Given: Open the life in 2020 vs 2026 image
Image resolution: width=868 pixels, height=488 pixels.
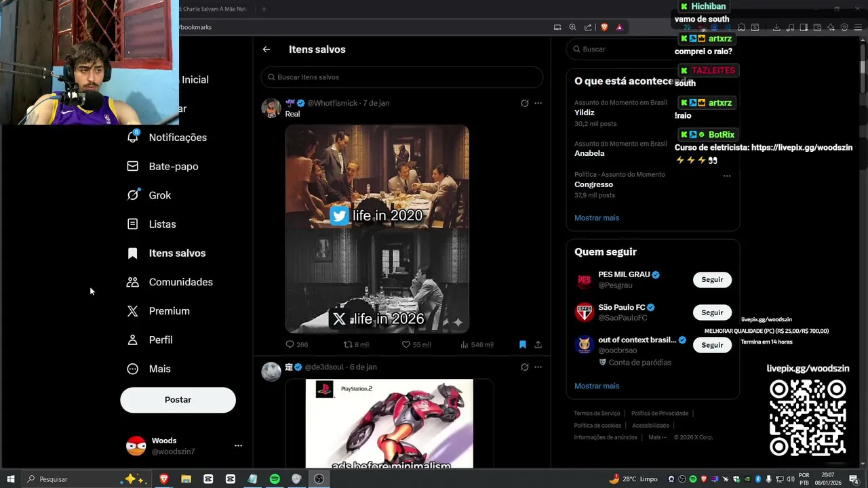Looking at the screenshot, I should coord(377,228).
